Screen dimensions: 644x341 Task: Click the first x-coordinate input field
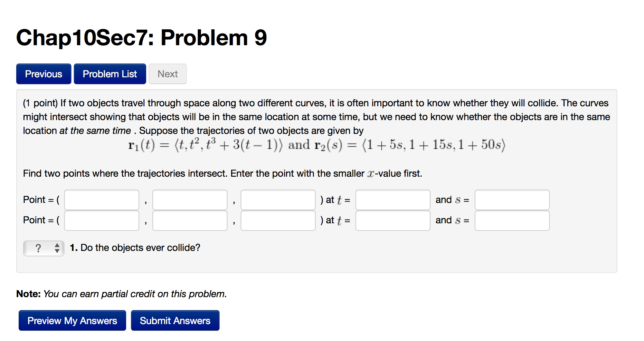click(x=101, y=199)
